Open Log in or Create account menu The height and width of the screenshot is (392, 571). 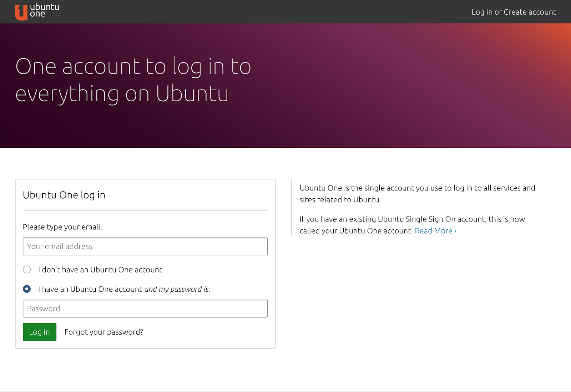pos(514,12)
